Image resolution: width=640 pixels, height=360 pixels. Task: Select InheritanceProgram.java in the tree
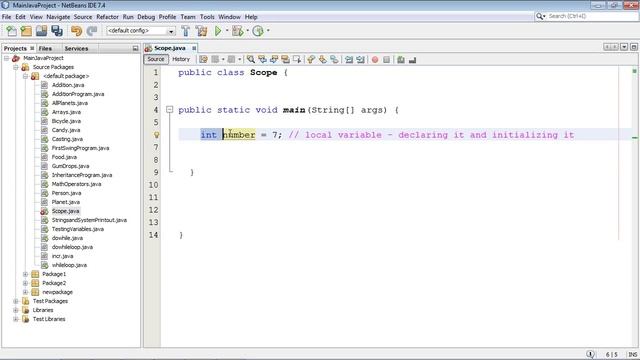[x=82, y=175]
